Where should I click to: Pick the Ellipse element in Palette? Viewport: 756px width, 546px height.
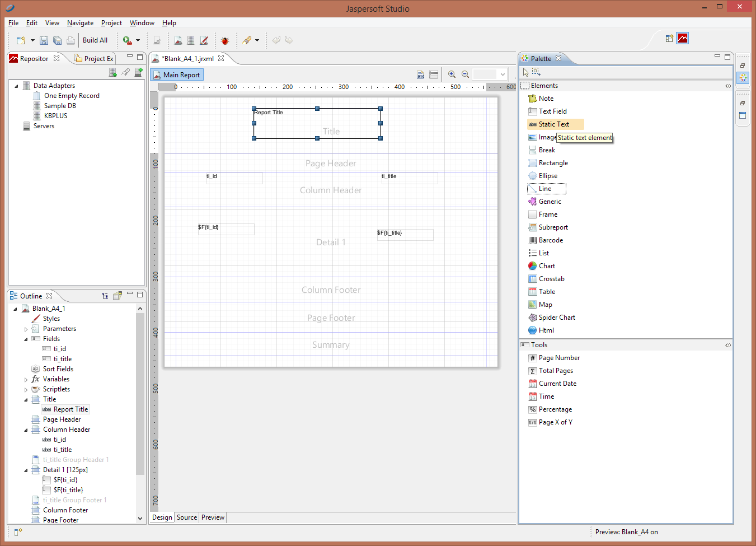(543, 176)
